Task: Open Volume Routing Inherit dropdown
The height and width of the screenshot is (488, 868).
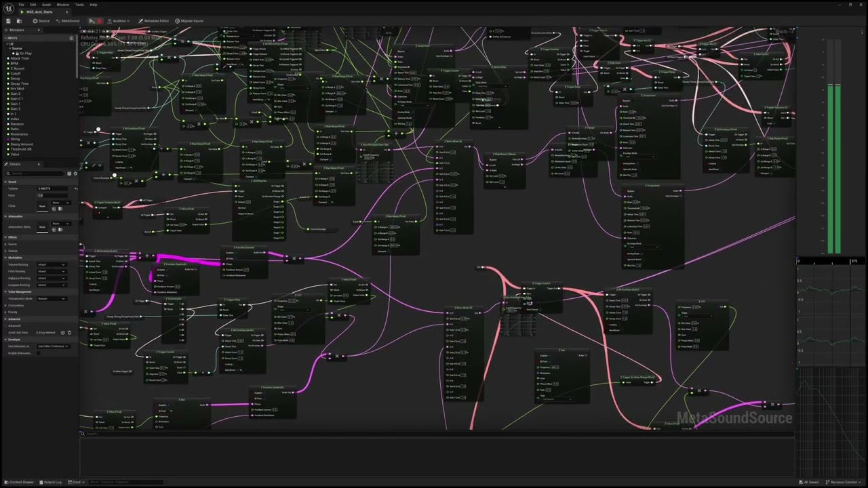Action: point(52,264)
